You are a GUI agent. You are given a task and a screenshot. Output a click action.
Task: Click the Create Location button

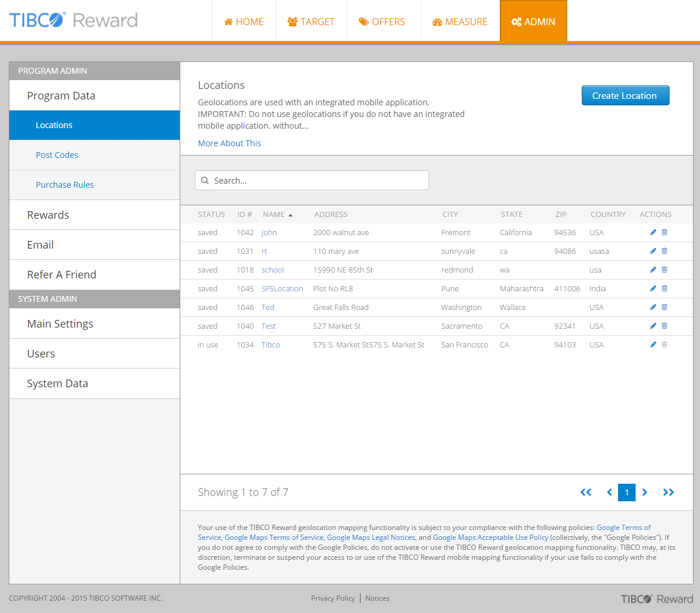coord(624,95)
